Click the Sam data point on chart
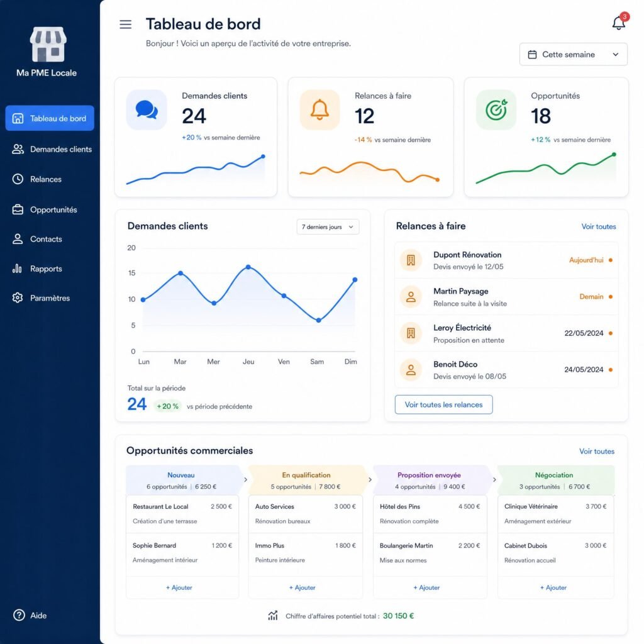The width and height of the screenshot is (644, 644). click(319, 320)
